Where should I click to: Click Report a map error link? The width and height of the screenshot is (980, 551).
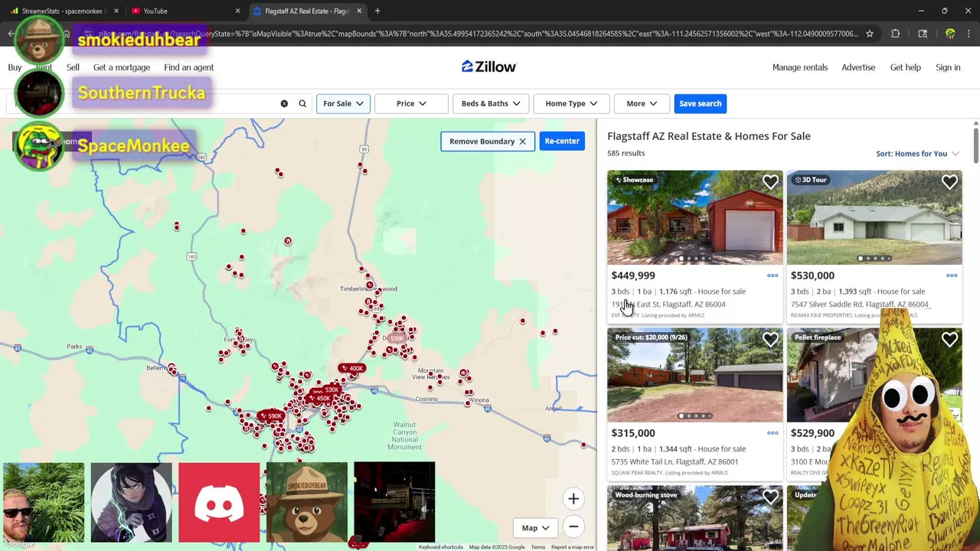pos(573,547)
